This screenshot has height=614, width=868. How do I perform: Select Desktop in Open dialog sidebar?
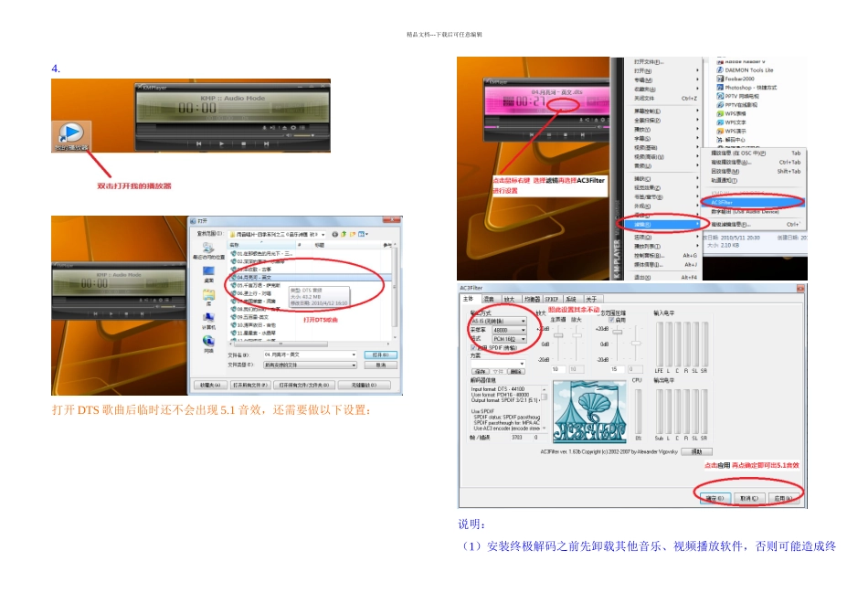(x=208, y=274)
